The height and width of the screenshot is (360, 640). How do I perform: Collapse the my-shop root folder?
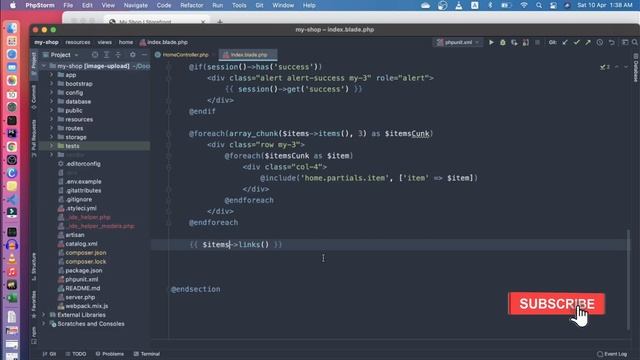pyautogui.click(x=44, y=66)
